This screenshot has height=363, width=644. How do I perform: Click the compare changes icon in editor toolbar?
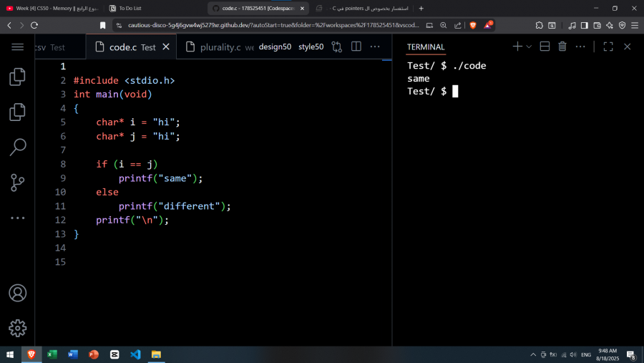tap(337, 47)
